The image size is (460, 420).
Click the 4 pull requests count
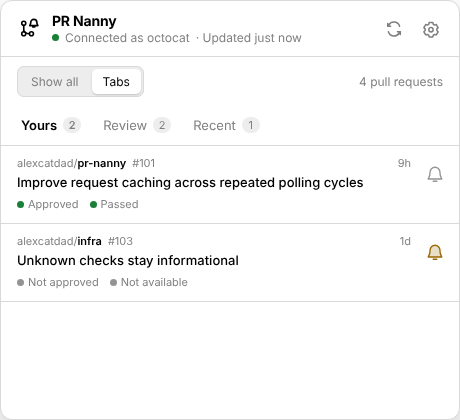coord(401,82)
